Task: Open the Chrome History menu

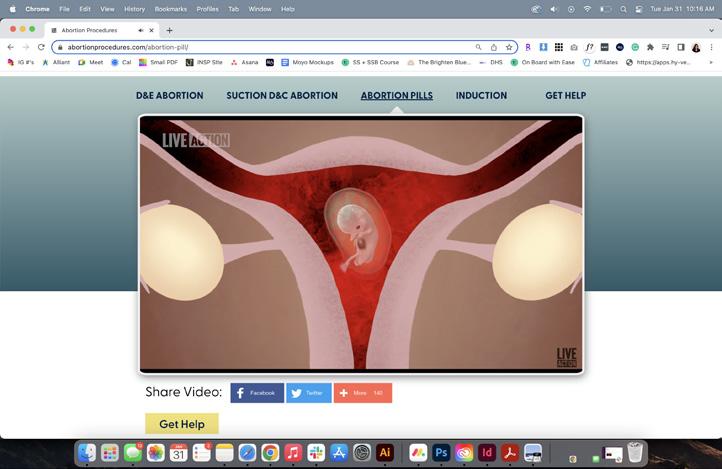Action: (x=134, y=9)
